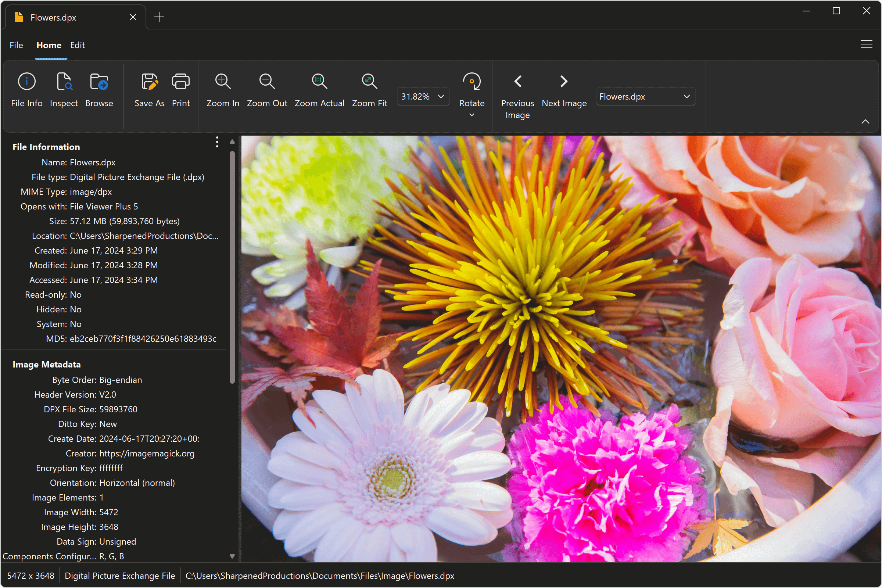The image size is (882, 588).
Task: Expand the Rotate options chevron
Action: pyautogui.click(x=472, y=115)
